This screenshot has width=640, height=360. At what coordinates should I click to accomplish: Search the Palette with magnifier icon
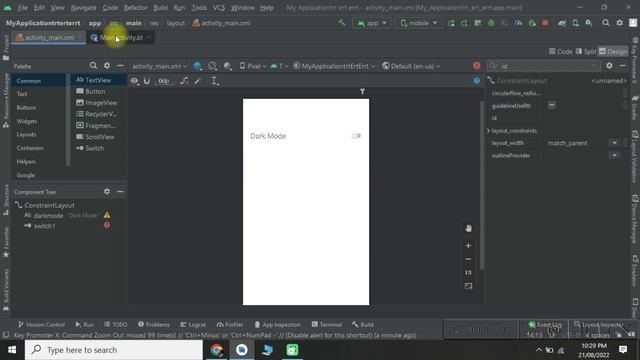coord(93,66)
